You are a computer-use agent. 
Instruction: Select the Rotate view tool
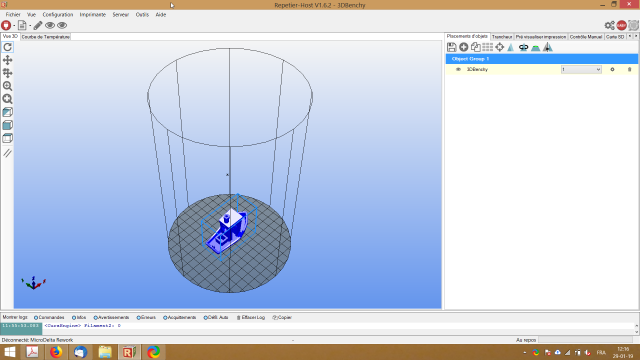tap(7, 47)
